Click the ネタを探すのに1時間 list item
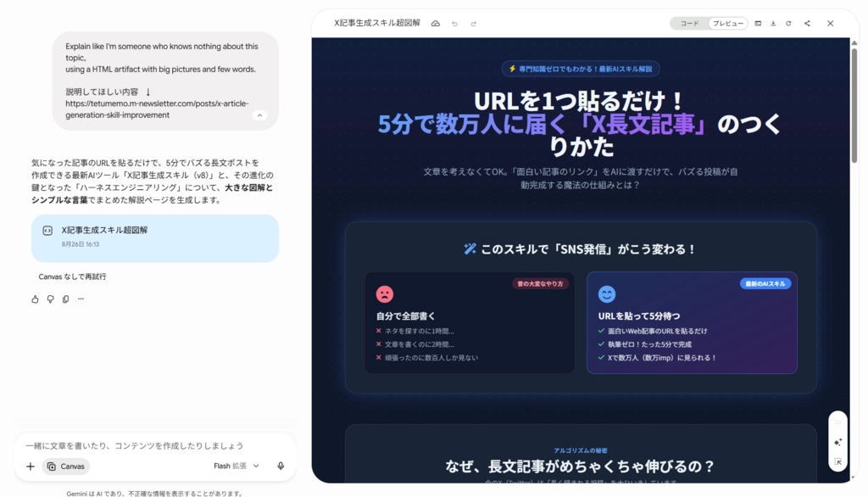The height and width of the screenshot is (497, 868). 415,332
